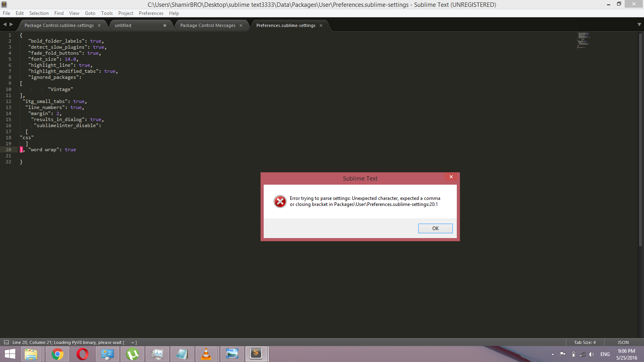Go to the next tab with right arrow
The height and width of the screenshot is (362, 644).
(x=11, y=25)
